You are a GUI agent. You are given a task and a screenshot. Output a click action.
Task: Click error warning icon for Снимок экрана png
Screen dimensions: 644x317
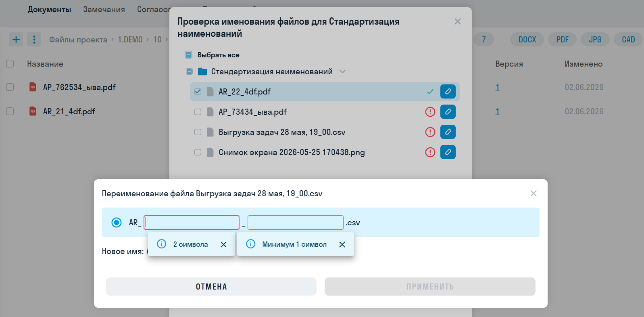(x=430, y=152)
